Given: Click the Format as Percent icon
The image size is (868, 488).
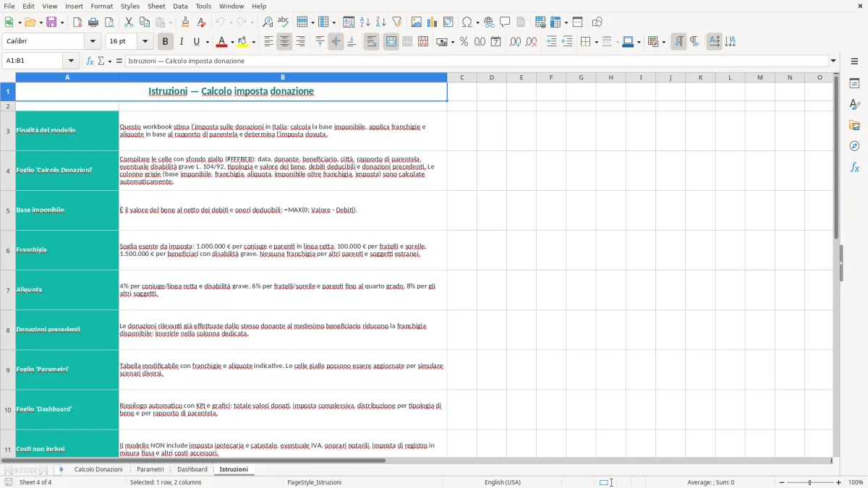Looking at the screenshot, I should pos(464,42).
